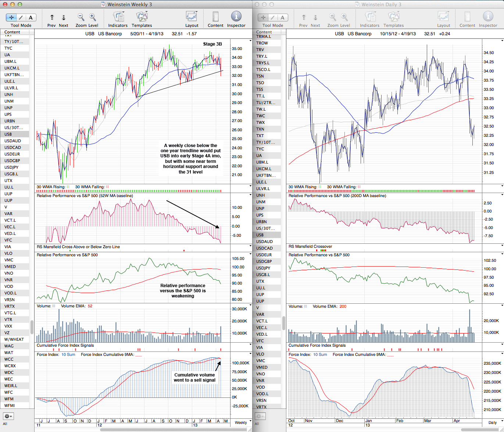This screenshot has width=504, height=432.
Task: Zoom in using the plus magnifier in the Weekly window
Action: 93,17
